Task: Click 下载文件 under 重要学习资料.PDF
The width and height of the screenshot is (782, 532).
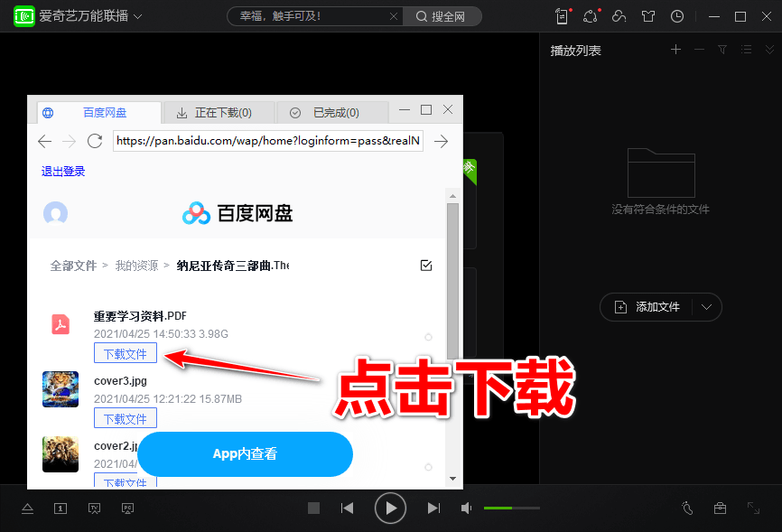Action: point(125,353)
